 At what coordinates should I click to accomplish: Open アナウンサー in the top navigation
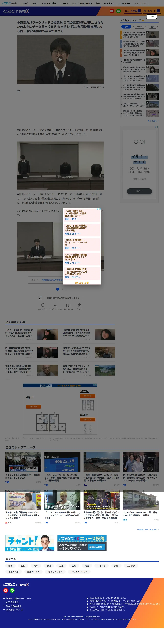click(124, 3)
